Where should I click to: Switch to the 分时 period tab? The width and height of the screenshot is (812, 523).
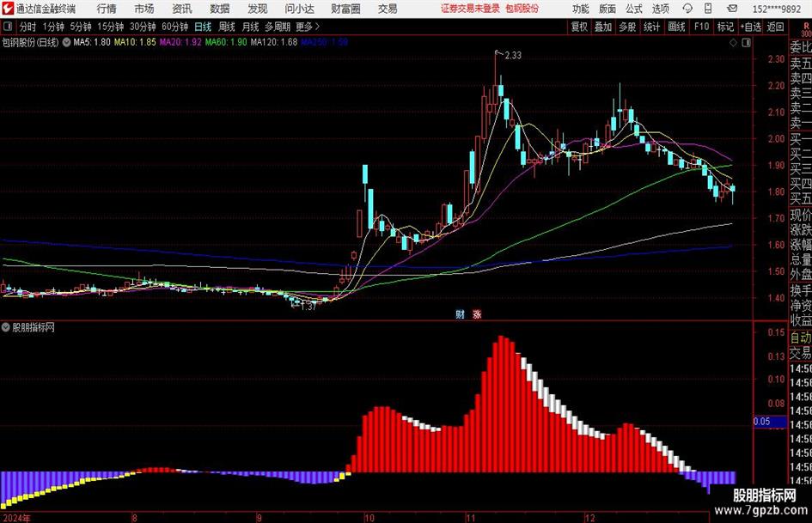[27, 27]
